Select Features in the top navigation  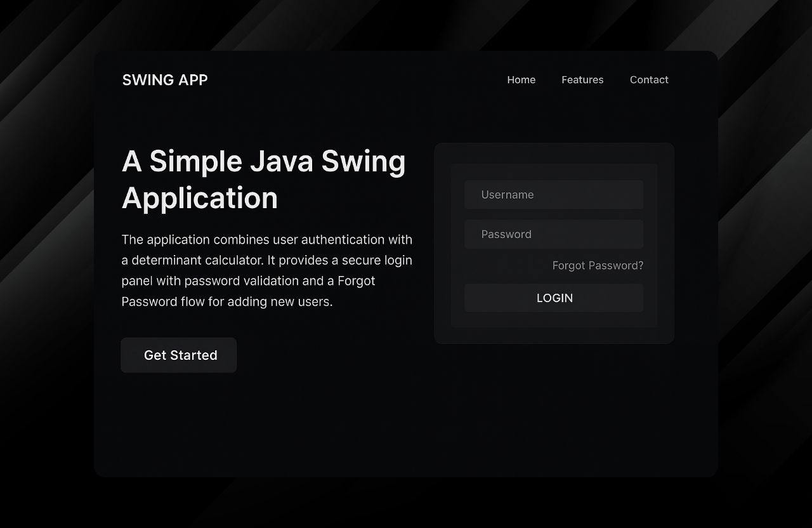582,80
